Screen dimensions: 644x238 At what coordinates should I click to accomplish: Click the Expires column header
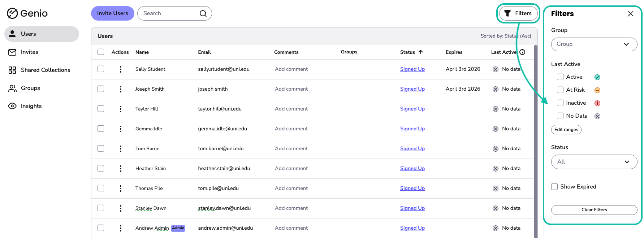click(x=454, y=52)
